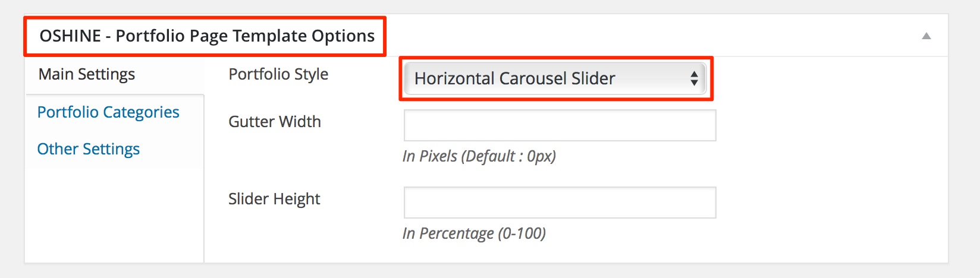Click the Portfolio Style label
The image size is (980, 278).
point(278,74)
